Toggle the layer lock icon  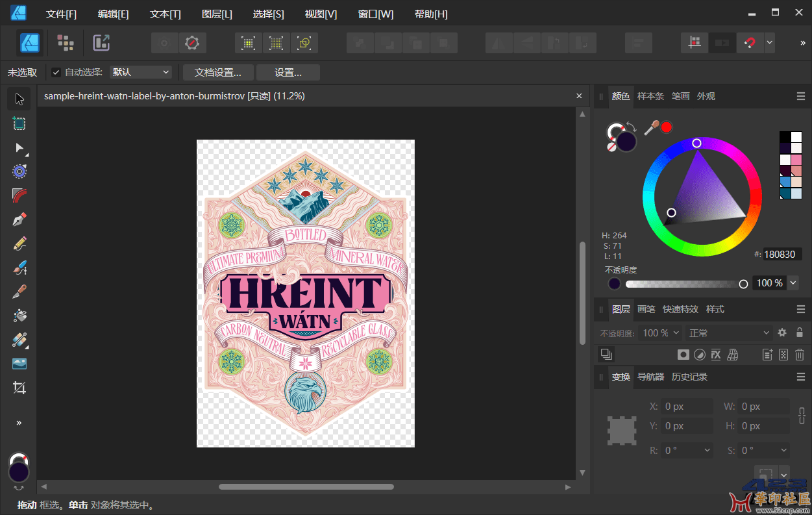pos(800,333)
